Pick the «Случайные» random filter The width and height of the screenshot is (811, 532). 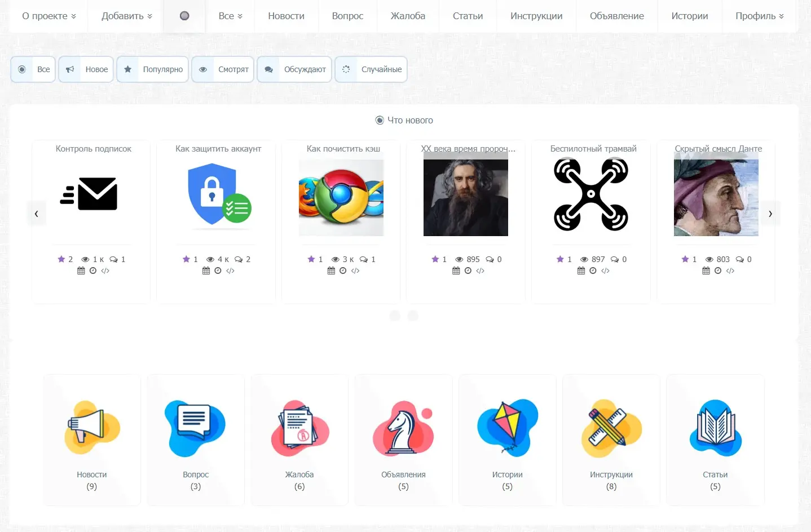click(x=371, y=69)
